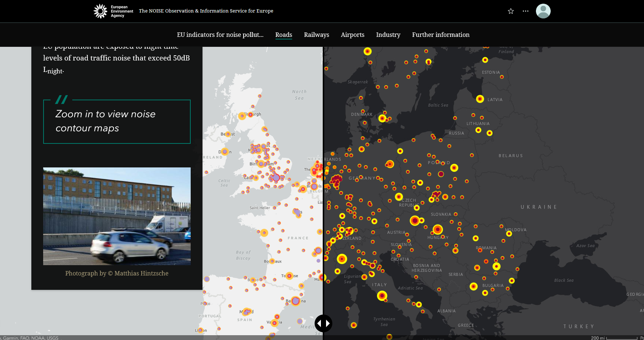The width and height of the screenshot is (644, 340).
Task: Click the purple noise marker at Barcelona
Action: (x=296, y=301)
